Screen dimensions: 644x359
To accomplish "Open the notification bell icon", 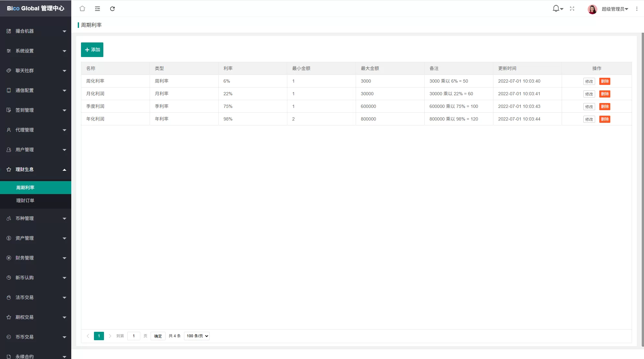I will coord(556,9).
